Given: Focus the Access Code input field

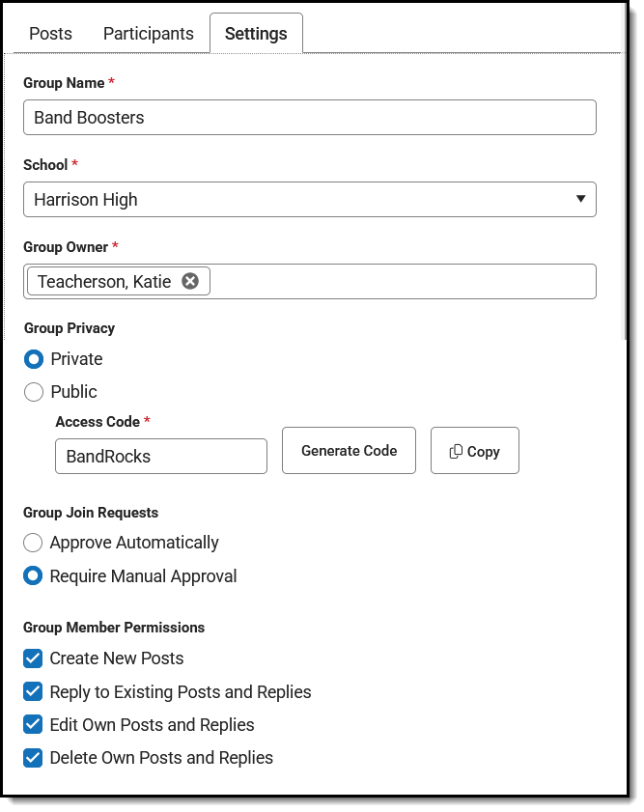Looking at the screenshot, I should [x=161, y=457].
